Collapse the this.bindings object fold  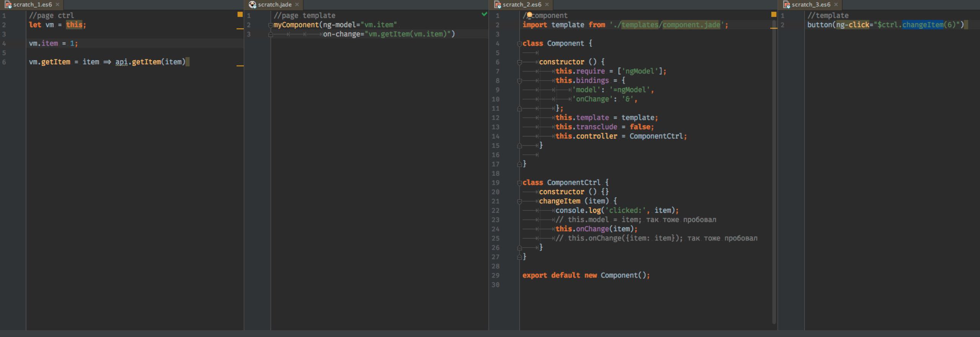[x=519, y=81]
